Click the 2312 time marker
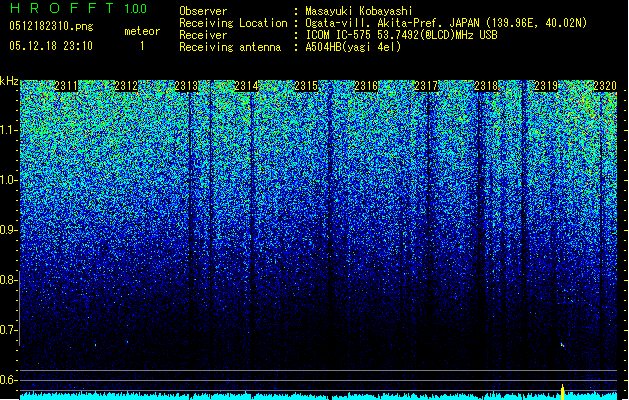 126,86
